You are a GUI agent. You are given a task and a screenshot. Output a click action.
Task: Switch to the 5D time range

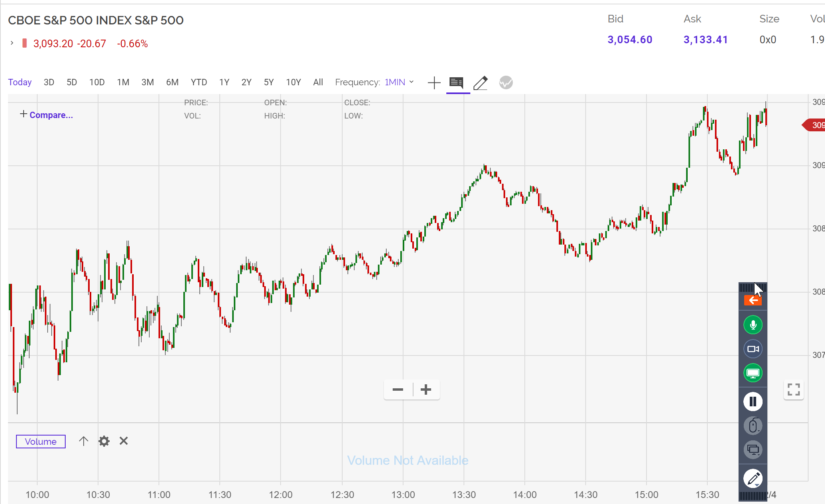tap(72, 82)
